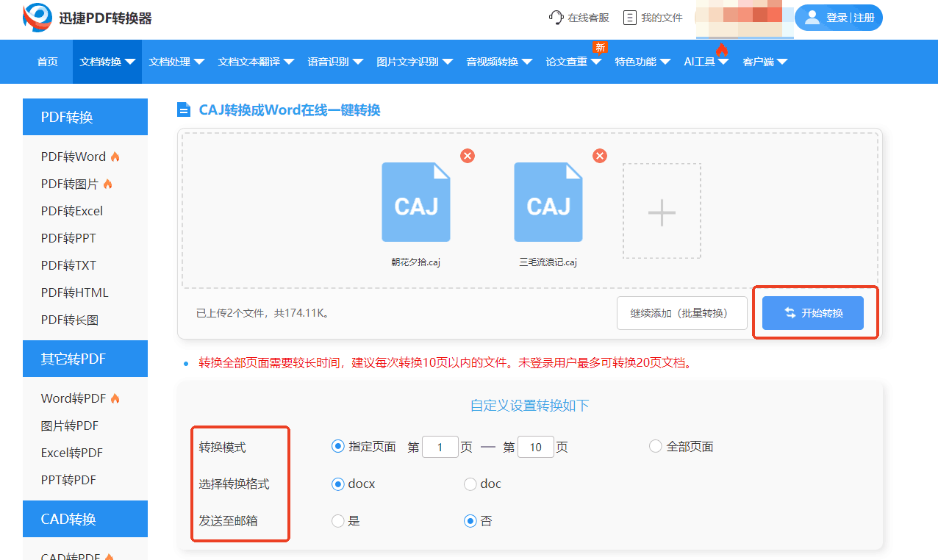Viewport: 938px width, 560px height.
Task: Click the plus icon to add a file
Action: (661, 211)
